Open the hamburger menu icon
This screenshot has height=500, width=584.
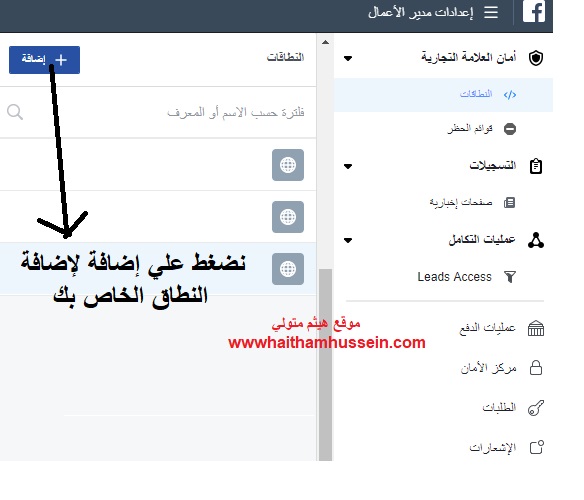click(491, 12)
